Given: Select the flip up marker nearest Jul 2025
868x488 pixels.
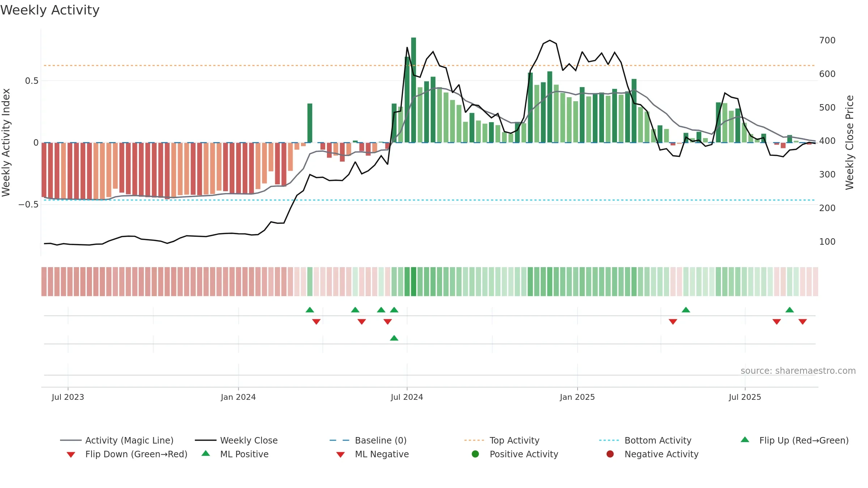Looking at the screenshot, I should tap(790, 310).
